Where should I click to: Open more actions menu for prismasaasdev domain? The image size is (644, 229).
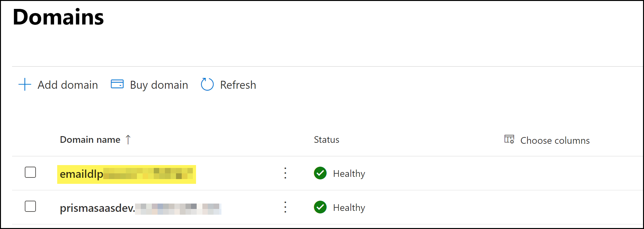(285, 207)
